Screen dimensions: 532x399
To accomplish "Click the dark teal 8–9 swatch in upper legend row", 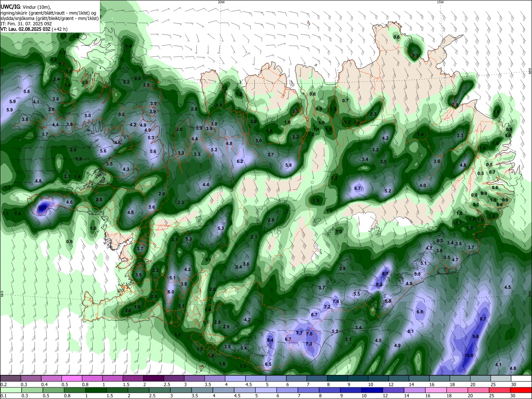I will 337,379.
